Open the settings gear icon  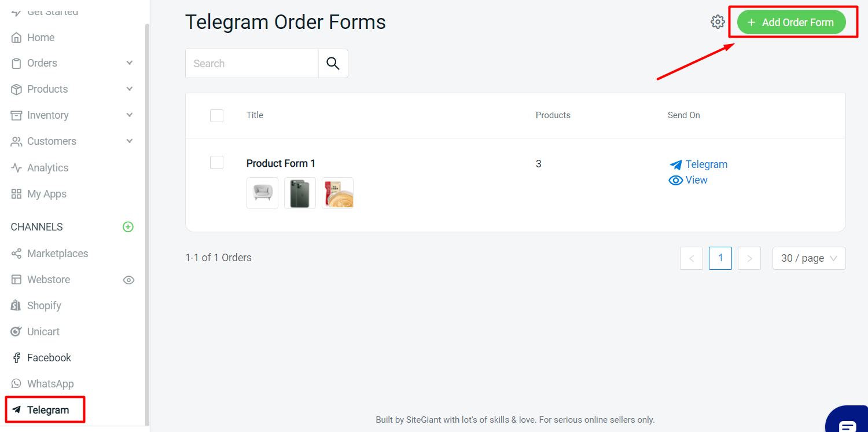718,22
